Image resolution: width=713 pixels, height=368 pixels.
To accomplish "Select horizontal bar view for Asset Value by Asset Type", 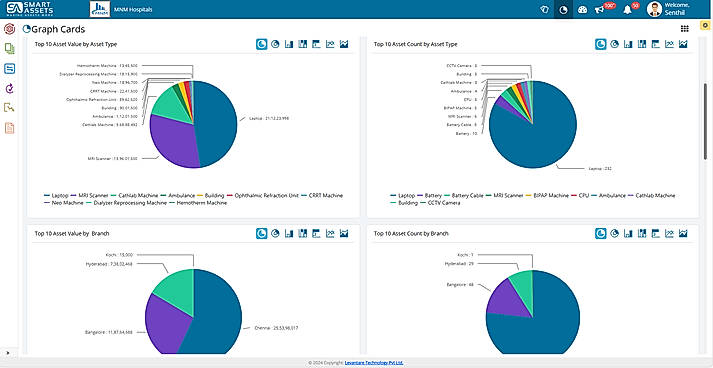I will tap(316, 44).
